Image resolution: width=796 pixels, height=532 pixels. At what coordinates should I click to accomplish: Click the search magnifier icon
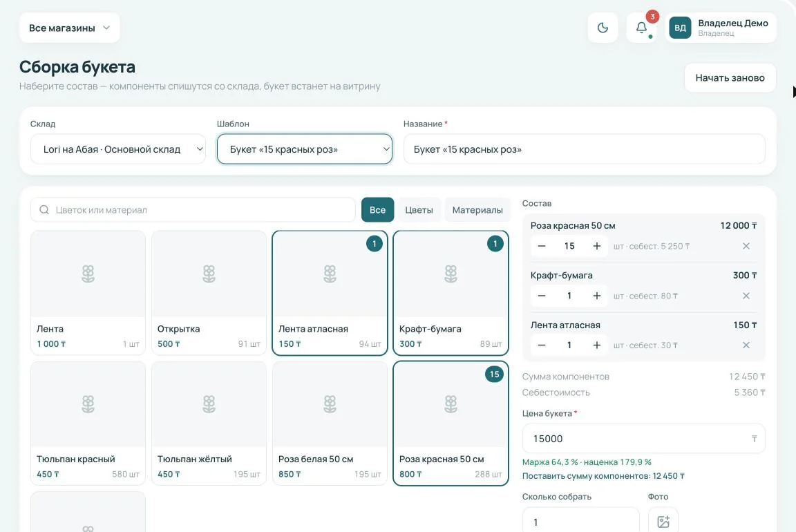point(44,210)
